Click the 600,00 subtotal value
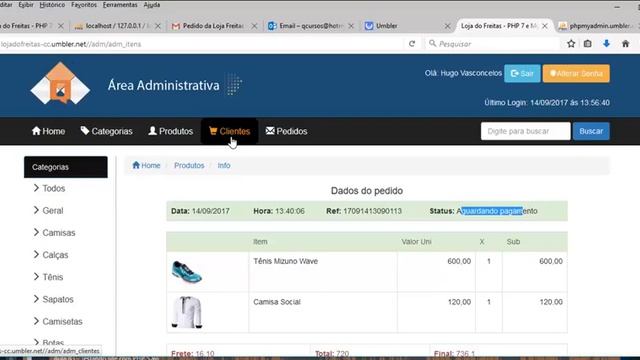Screen dimensions: 640x360 click(x=551, y=261)
